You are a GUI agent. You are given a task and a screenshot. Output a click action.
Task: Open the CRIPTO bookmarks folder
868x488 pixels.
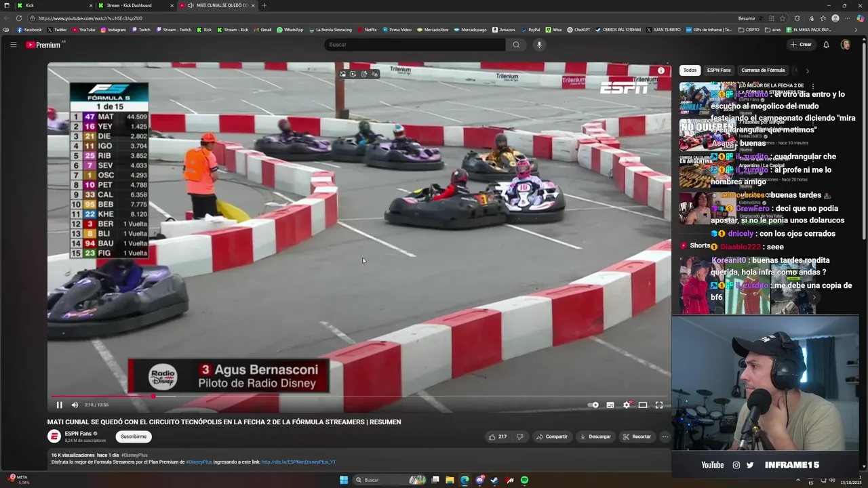749,30
